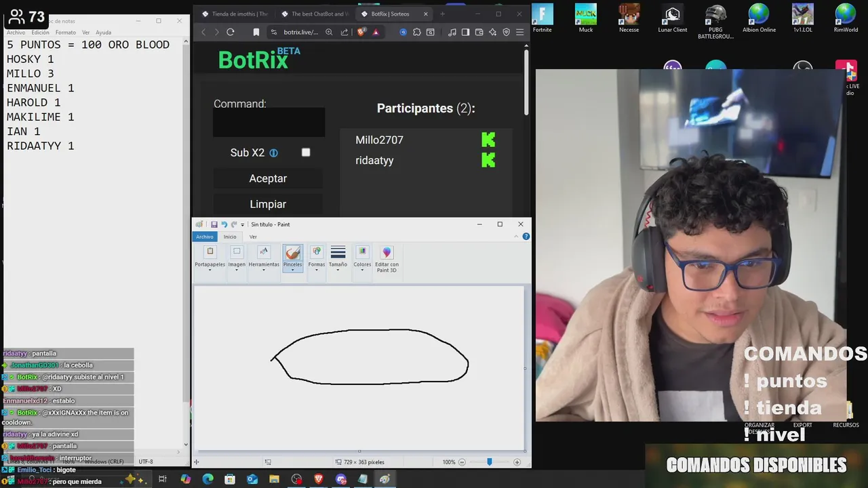
Task: Click the zoom magnifier in address bar
Action: [329, 32]
